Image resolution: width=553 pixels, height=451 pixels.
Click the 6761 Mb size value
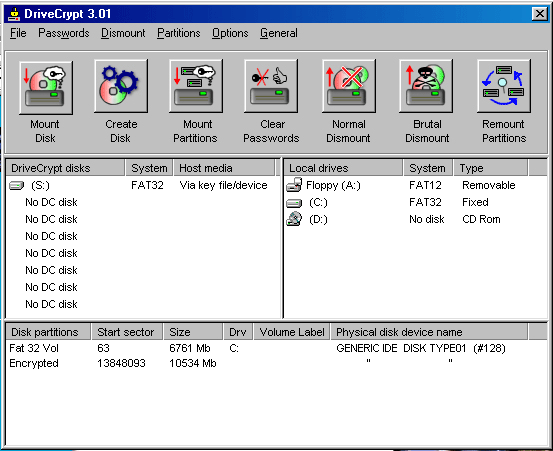190,348
